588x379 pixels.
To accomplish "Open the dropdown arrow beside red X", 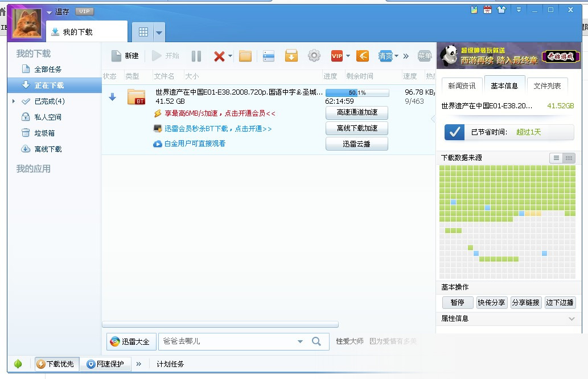I will click(231, 56).
